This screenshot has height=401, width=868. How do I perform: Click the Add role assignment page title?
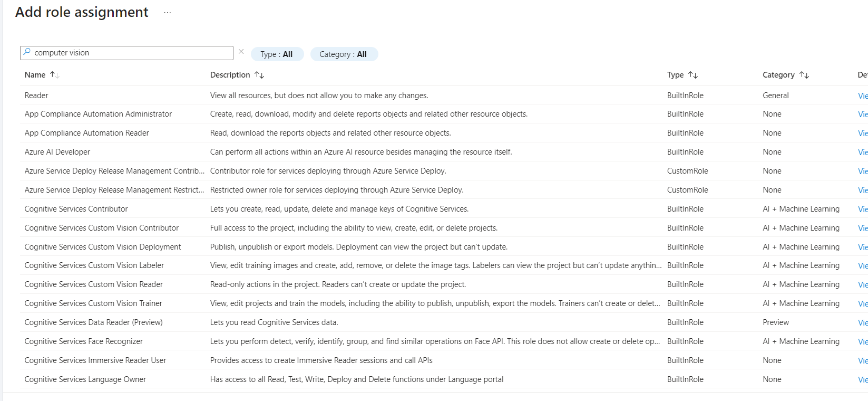[82, 12]
